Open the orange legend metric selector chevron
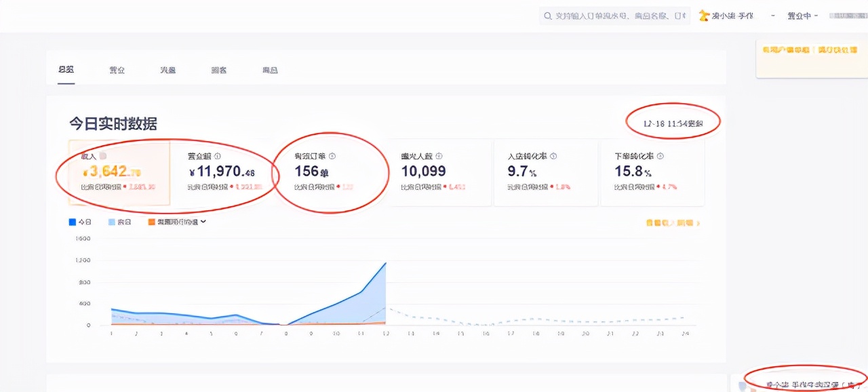868x392 pixels. coord(202,221)
